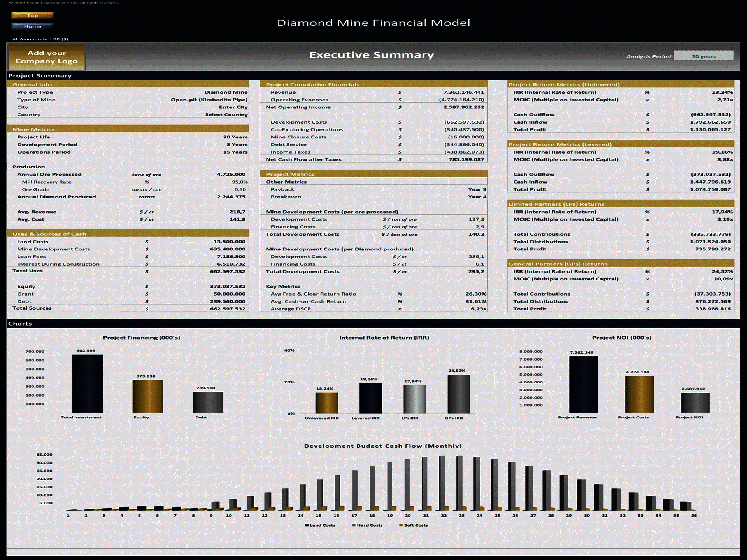
Task: Open the Analysis Period 20 years dropdown
Action: (703, 56)
